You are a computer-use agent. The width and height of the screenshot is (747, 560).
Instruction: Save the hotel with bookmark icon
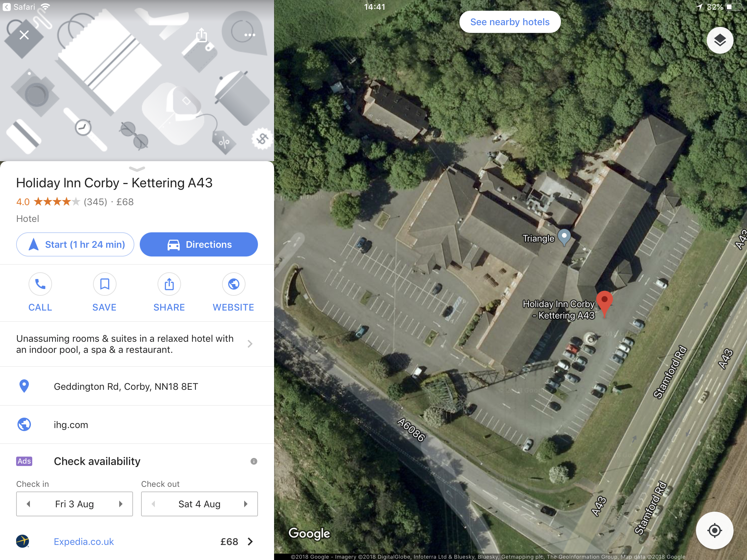tap(105, 284)
